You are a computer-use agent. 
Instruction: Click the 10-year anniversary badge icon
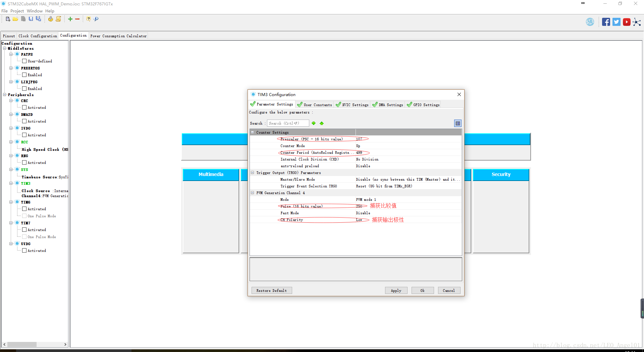tap(590, 22)
